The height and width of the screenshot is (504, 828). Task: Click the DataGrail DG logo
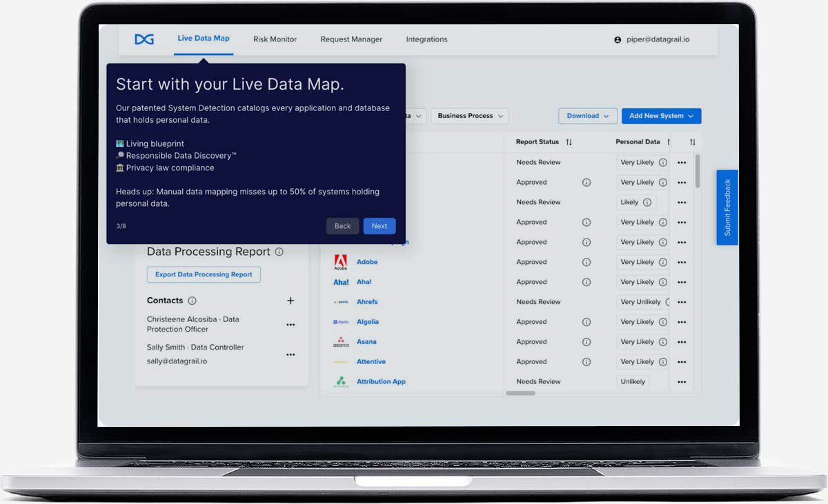[144, 39]
